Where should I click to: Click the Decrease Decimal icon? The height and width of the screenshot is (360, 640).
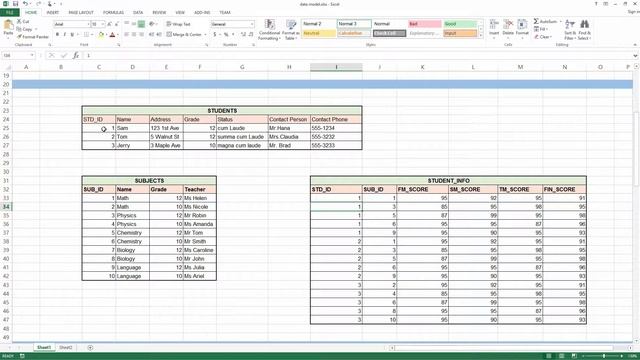click(x=251, y=35)
